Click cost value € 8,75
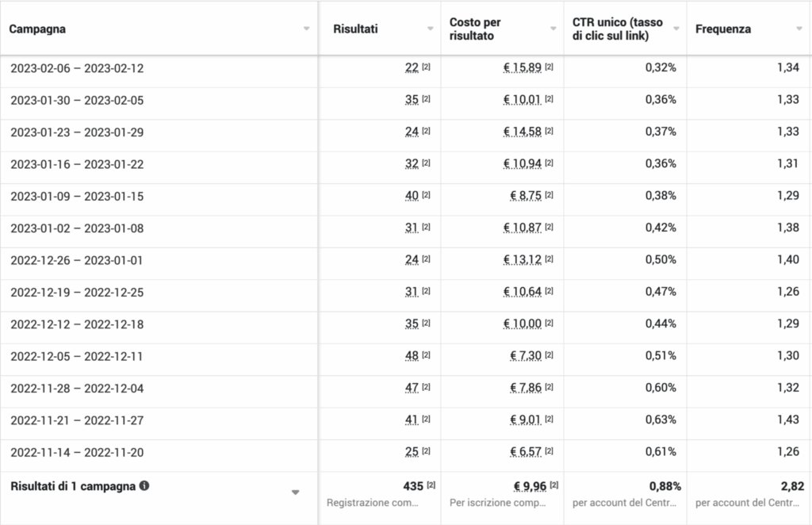The width and height of the screenshot is (812, 525). point(526,196)
